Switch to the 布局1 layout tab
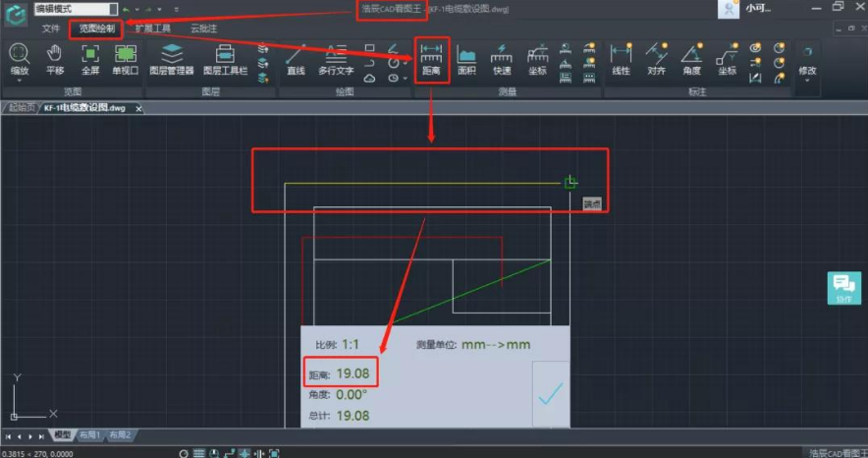Screen dimensions: 868x458 (x=89, y=435)
